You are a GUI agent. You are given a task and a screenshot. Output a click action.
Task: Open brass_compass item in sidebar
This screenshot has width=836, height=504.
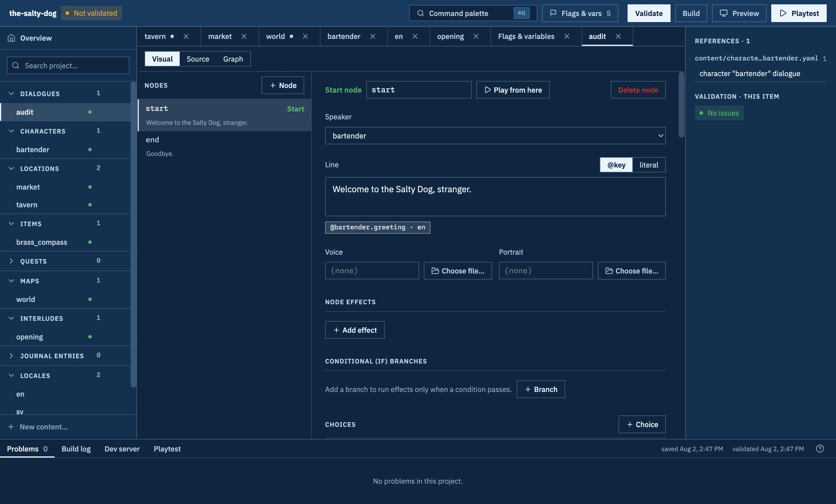pos(65,242)
